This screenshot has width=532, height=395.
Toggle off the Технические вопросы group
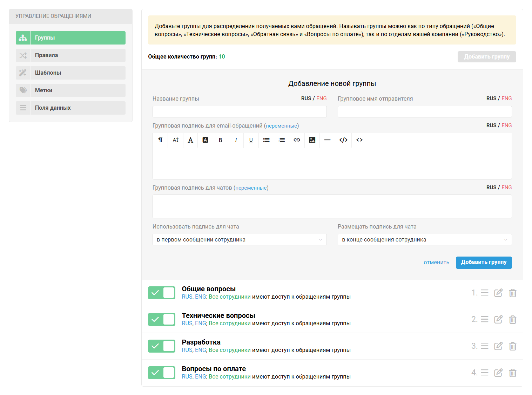[x=161, y=319]
